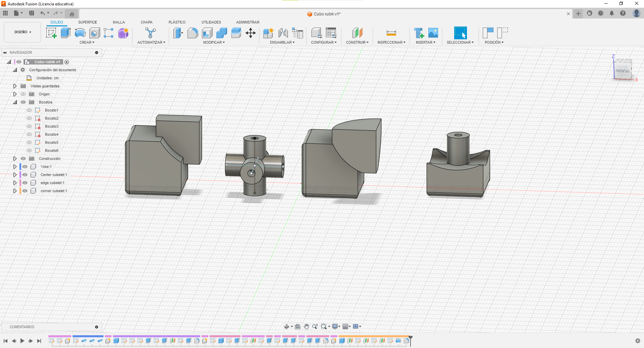The image size is (644, 348).
Task: Expand the Origen folder
Action: (x=15, y=94)
